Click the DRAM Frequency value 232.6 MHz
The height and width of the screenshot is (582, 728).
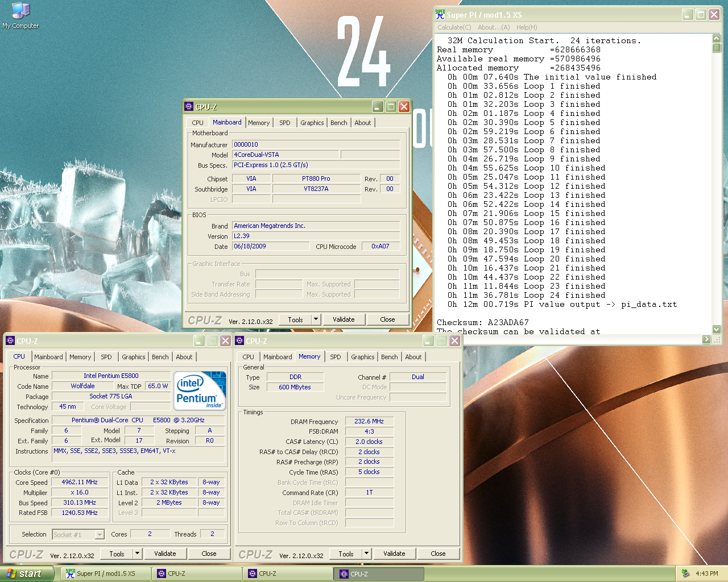point(369,421)
